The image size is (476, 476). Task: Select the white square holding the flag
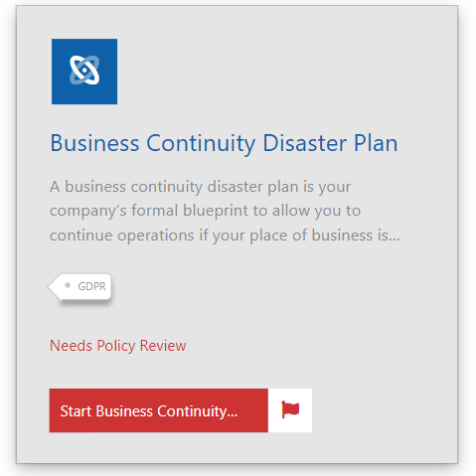click(x=290, y=410)
